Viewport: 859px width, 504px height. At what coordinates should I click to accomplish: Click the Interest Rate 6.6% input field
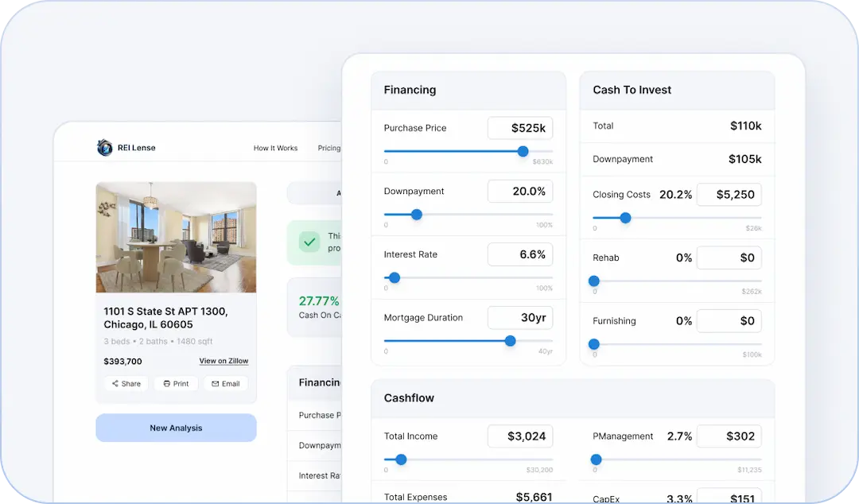tap(520, 254)
